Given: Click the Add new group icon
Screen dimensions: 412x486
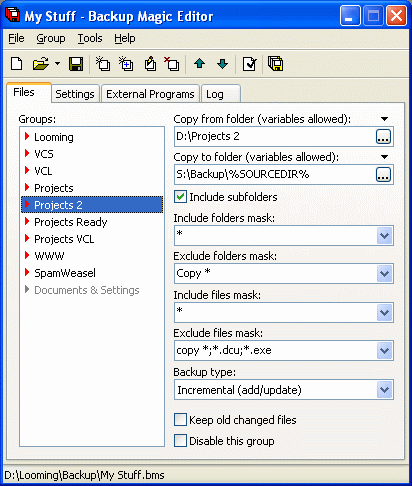Looking at the screenshot, I should point(103,63).
